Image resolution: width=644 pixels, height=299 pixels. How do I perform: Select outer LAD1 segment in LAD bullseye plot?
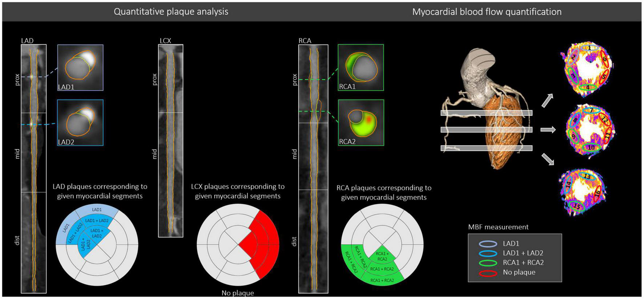(97, 210)
